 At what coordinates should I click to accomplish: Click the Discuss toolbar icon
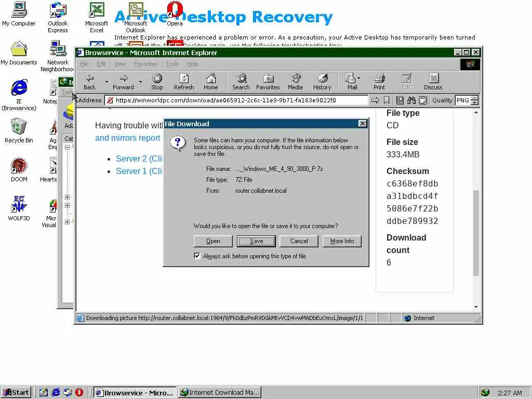click(433, 78)
